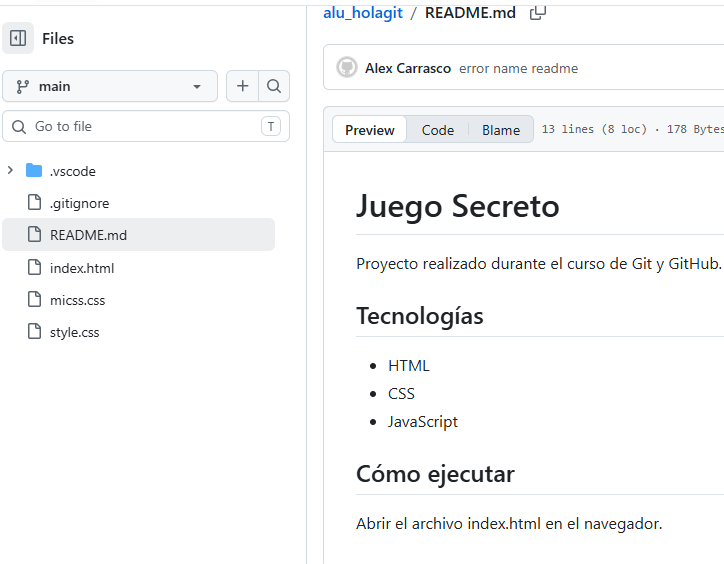This screenshot has width=724, height=564.
Task: Click the HTML list item
Action: 409,366
